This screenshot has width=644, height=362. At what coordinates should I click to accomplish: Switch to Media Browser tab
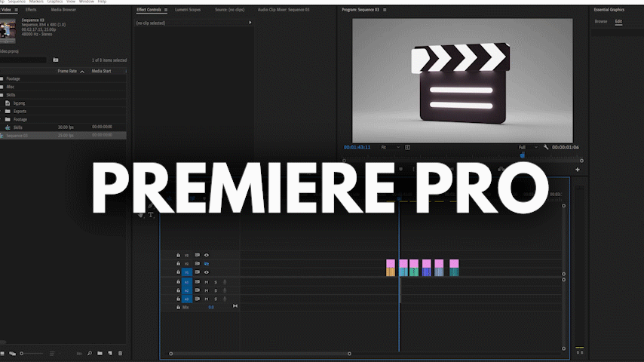[x=63, y=10]
